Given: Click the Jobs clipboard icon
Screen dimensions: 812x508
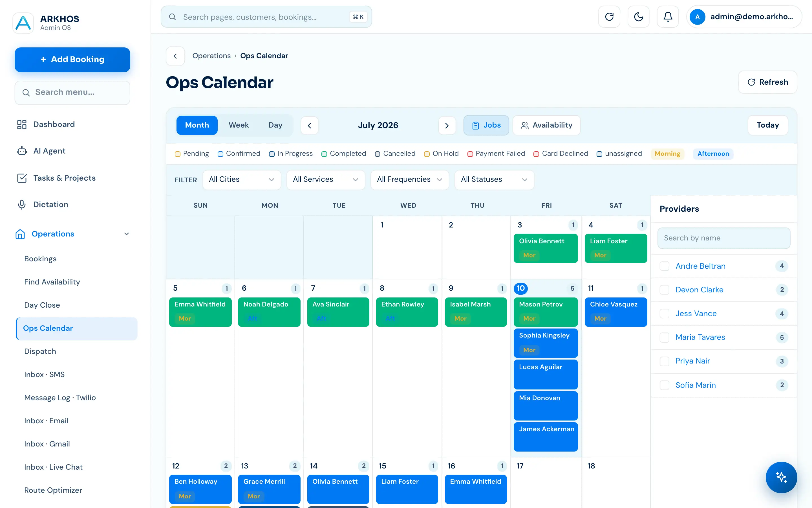Looking at the screenshot, I should pyautogui.click(x=475, y=126).
